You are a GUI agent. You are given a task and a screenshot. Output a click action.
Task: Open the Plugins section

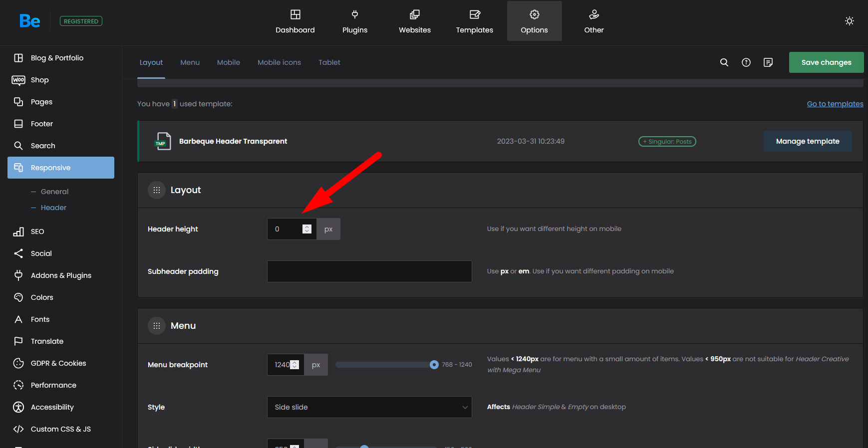(x=355, y=21)
